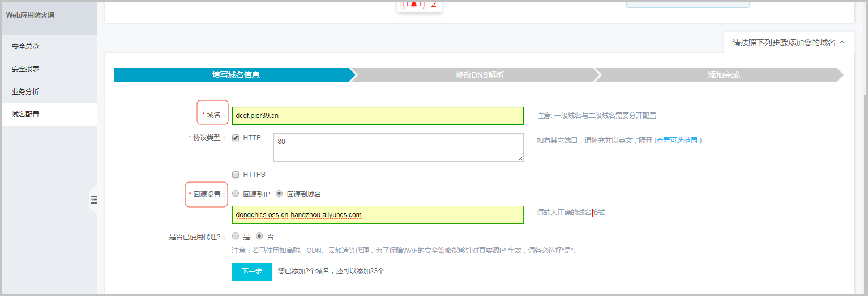
Task: Collapse the sidebar using the handle icon
Action: pyautogui.click(x=93, y=200)
